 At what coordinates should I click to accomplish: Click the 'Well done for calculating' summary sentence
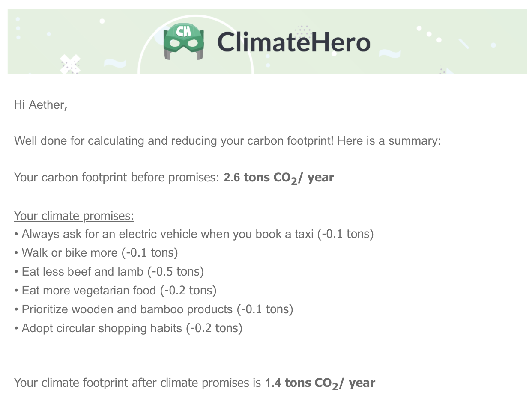(x=227, y=141)
